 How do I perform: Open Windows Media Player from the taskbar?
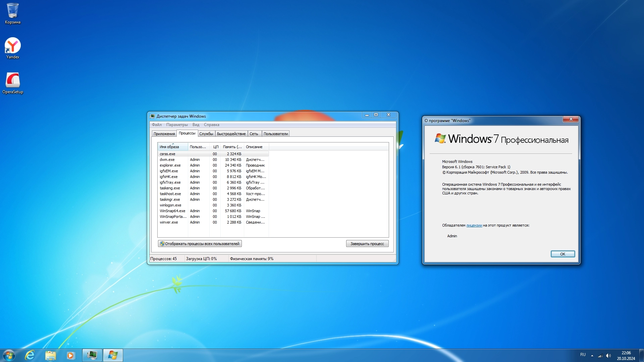click(x=70, y=355)
